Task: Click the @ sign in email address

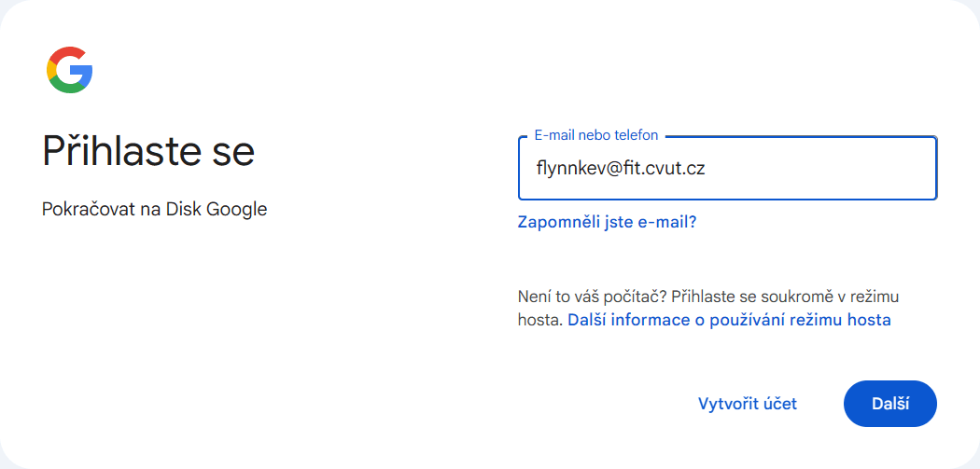Action: coord(595,169)
